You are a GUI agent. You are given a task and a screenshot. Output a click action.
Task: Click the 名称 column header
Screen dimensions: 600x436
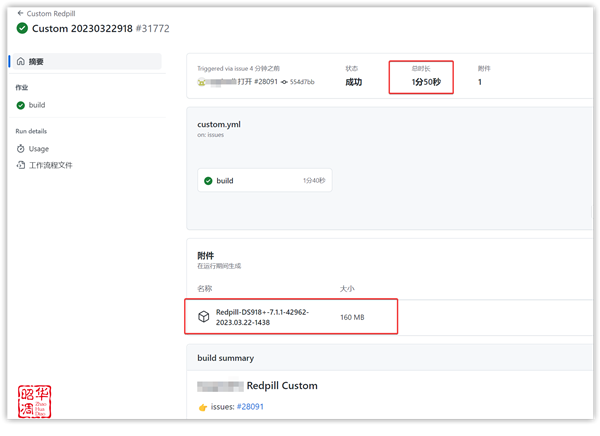point(205,288)
